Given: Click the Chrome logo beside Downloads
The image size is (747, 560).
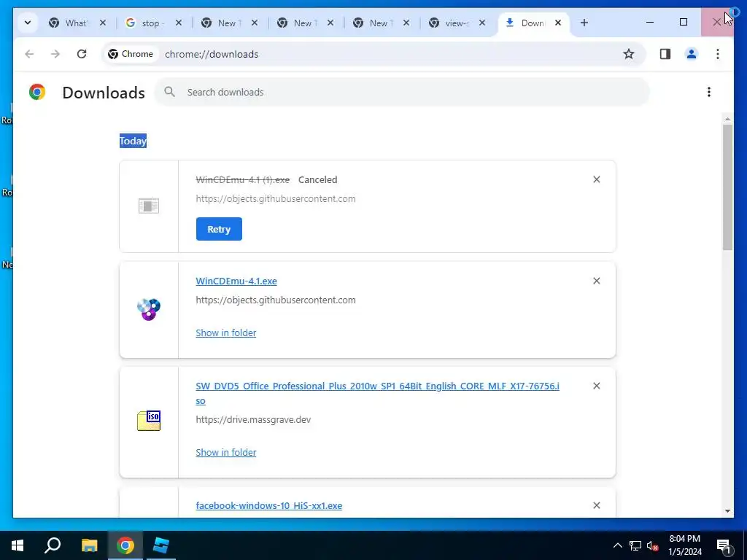Looking at the screenshot, I should click(x=37, y=92).
